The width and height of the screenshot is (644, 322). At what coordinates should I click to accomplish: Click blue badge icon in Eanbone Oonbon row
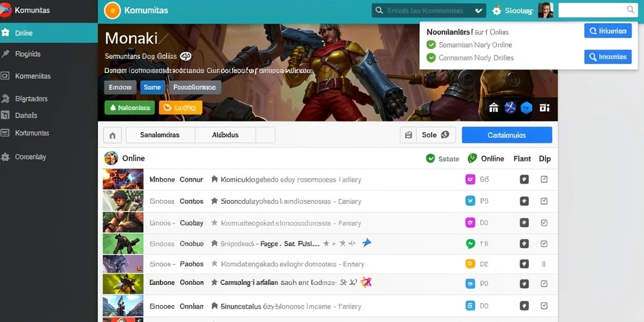(x=470, y=284)
